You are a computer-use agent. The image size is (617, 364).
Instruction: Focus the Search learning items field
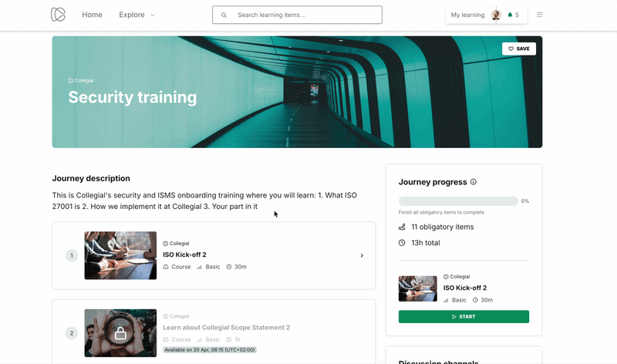point(297,15)
